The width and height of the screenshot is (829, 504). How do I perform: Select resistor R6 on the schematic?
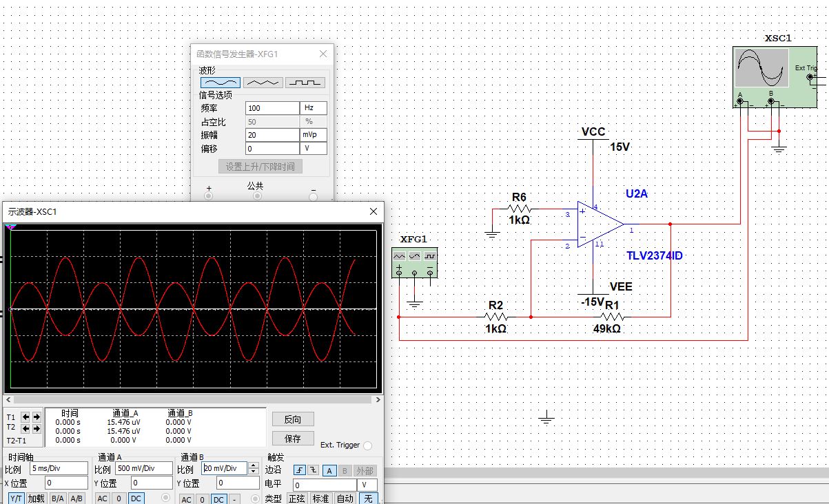coord(520,209)
